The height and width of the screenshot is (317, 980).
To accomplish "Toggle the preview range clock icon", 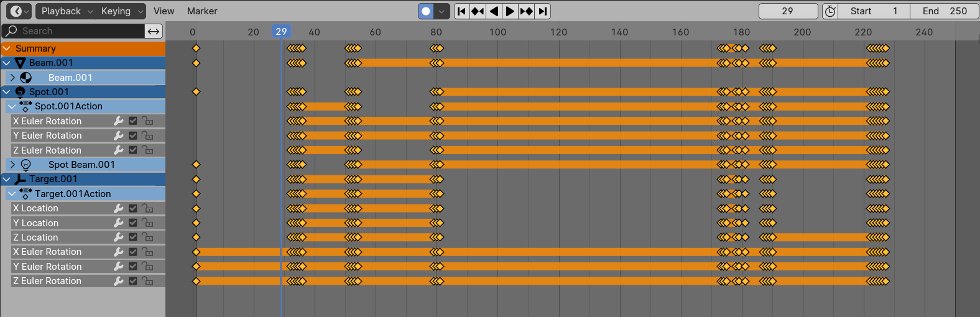I will [830, 11].
